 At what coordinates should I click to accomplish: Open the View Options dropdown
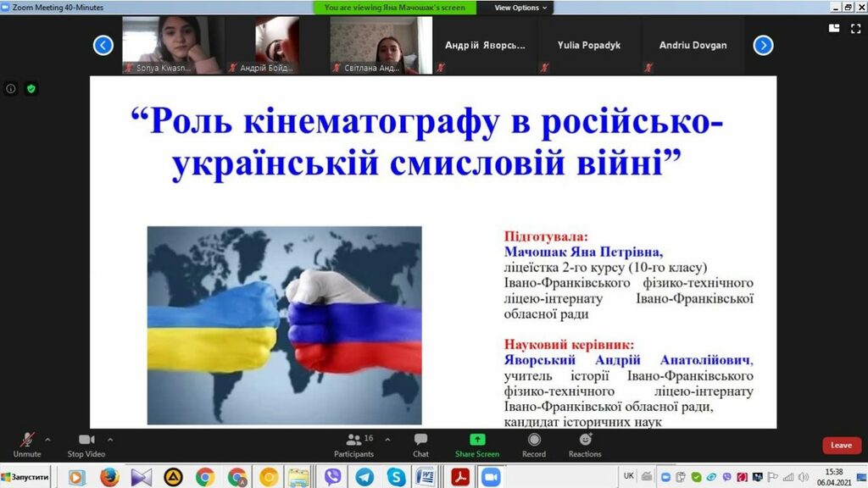(521, 8)
